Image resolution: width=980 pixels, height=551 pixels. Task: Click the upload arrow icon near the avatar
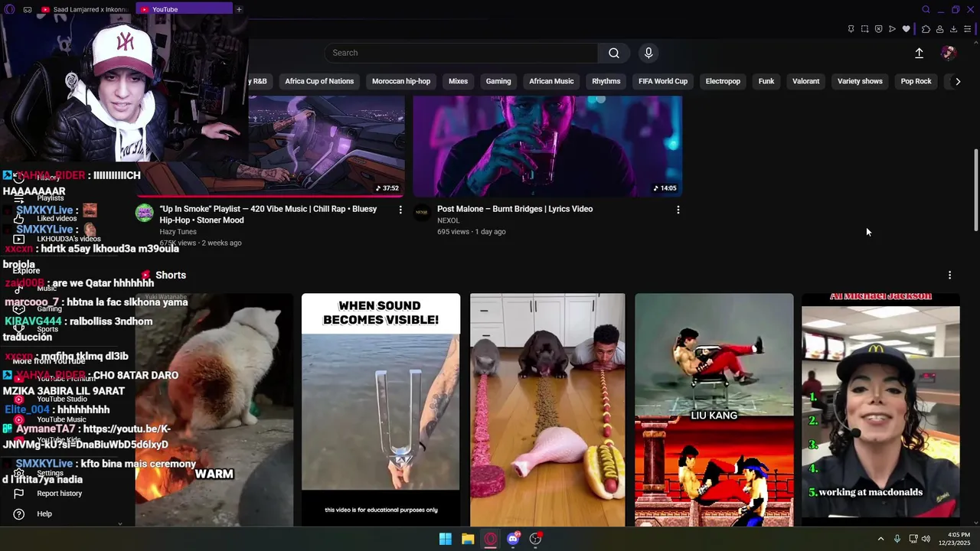click(x=919, y=53)
